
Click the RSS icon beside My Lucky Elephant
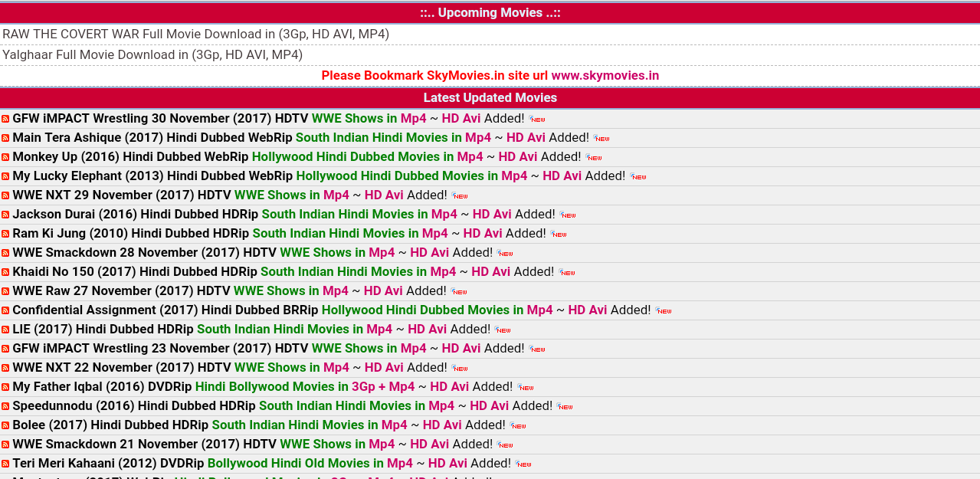click(5, 176)
